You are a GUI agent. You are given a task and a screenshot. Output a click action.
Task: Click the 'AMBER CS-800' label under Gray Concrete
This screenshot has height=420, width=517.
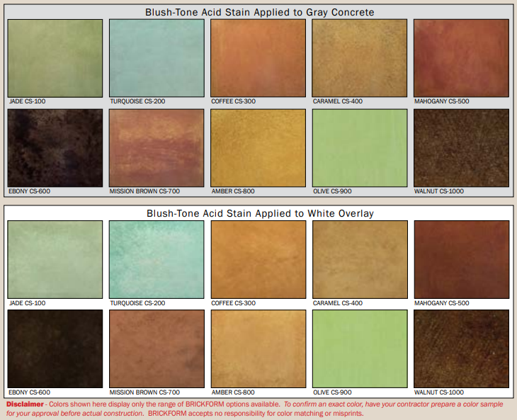[233, 191]
